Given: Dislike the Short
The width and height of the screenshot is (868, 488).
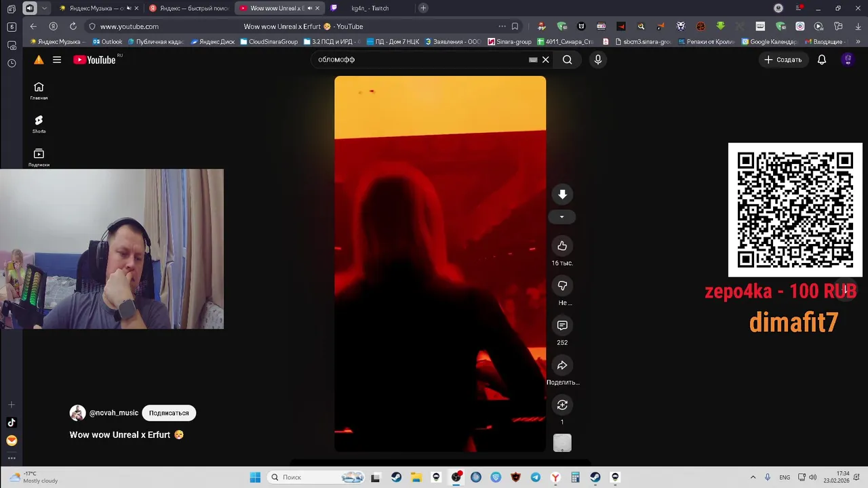Looking at the screenshot, I should [562, 285].
